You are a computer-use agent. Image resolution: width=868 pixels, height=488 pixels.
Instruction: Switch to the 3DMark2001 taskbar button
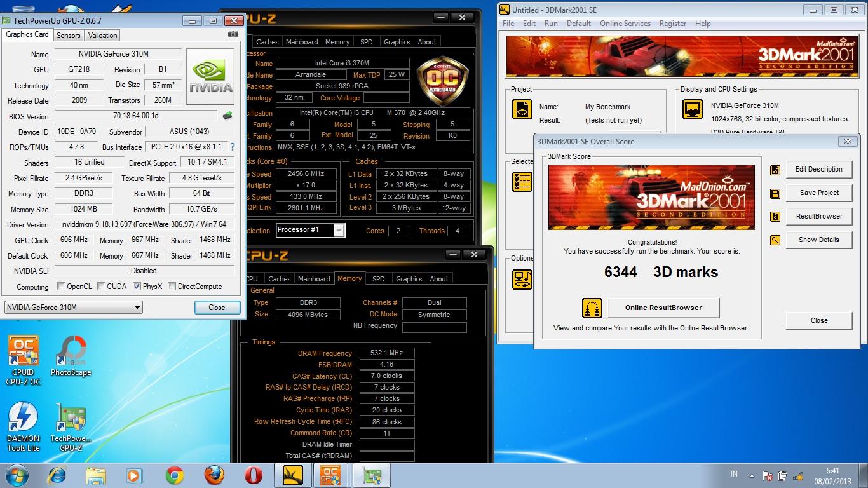[293, 475]
